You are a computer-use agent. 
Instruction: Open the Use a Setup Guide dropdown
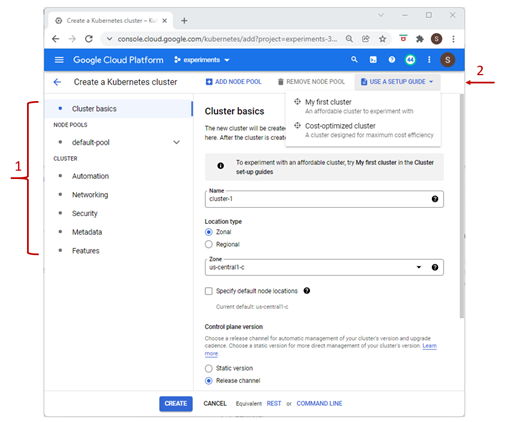click(x=397, y=82)
